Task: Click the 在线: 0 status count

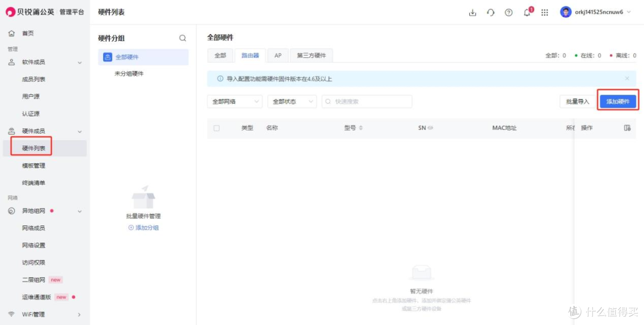Action: click(588, 55)
